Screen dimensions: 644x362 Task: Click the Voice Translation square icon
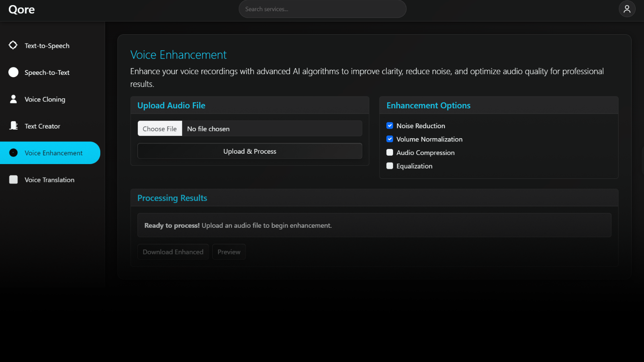point(14,180)
